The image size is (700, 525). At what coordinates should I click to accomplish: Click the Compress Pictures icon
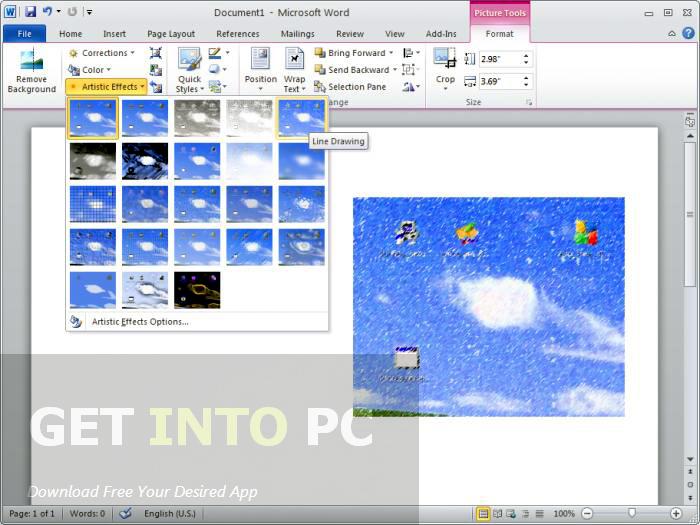[155, 53]
